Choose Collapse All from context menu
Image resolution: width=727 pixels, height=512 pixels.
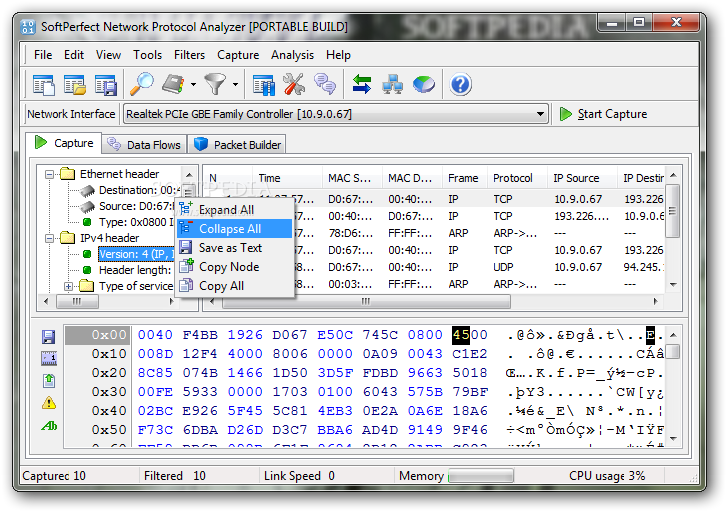(235, 229)
